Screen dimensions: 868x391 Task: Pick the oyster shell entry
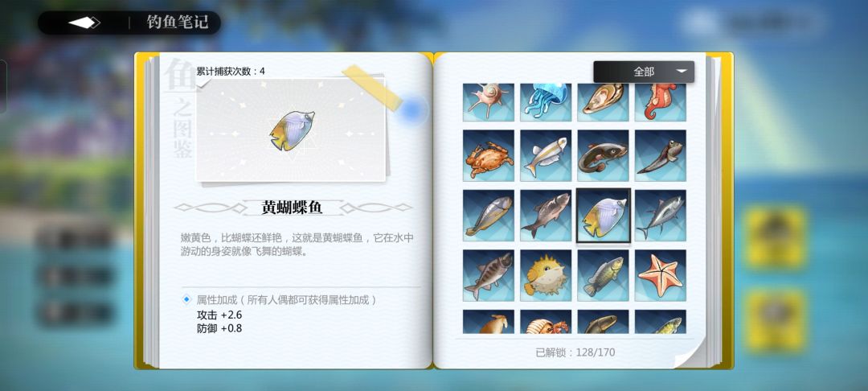(603, 102)
